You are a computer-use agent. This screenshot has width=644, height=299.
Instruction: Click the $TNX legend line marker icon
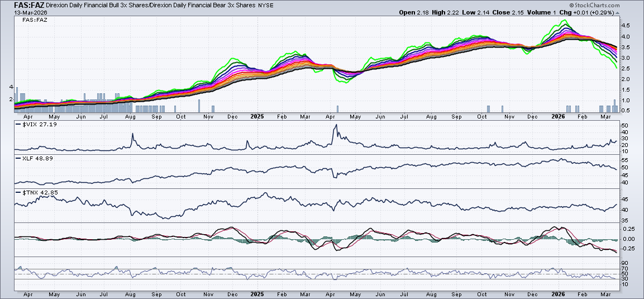click(18, 193)
